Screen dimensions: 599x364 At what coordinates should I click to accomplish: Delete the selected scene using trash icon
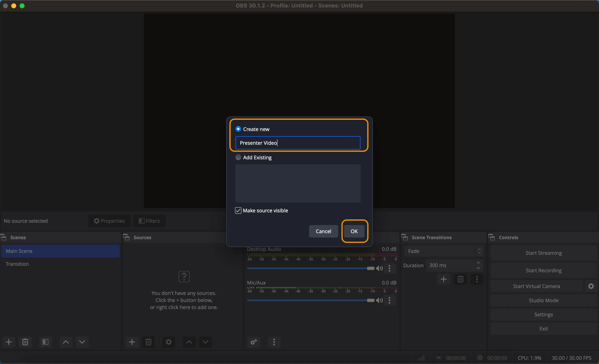[25, 342]
